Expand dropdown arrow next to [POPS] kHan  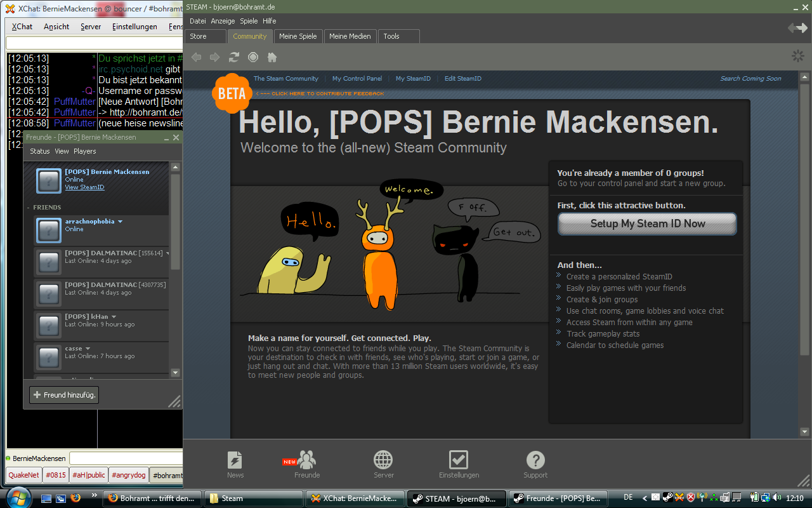pos(114,317)
